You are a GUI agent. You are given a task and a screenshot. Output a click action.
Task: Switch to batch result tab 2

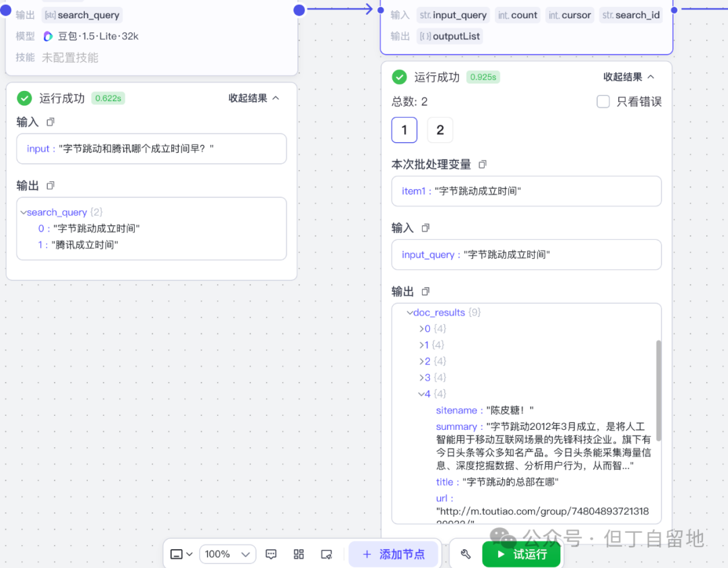point(439,129)
